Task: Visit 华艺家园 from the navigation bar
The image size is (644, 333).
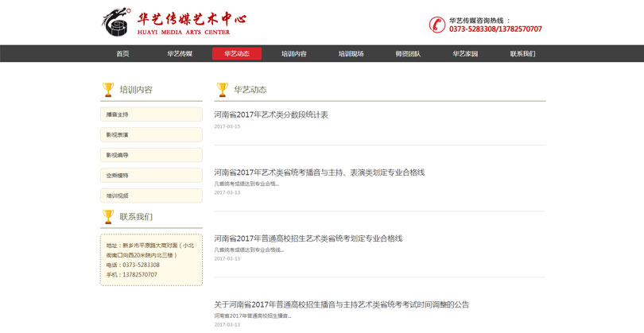Action: 466,54
